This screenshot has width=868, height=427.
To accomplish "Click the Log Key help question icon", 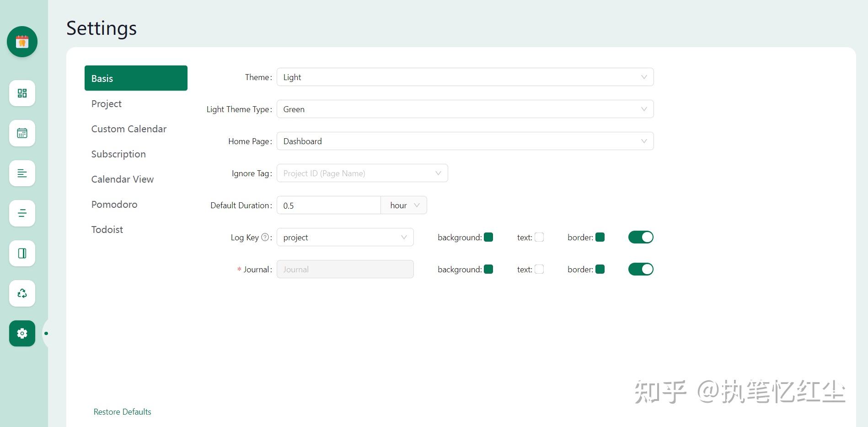I will 265,237.
